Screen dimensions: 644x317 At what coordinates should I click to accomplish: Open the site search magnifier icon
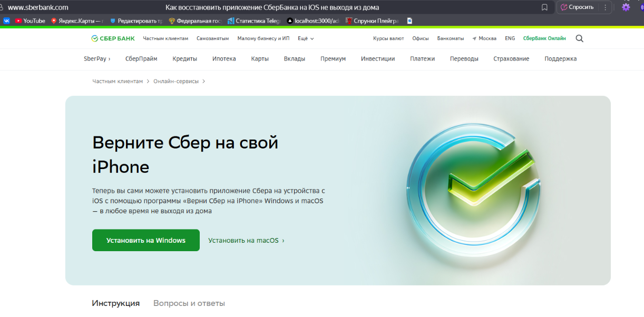pyautogui.click(x=580, y=38)
